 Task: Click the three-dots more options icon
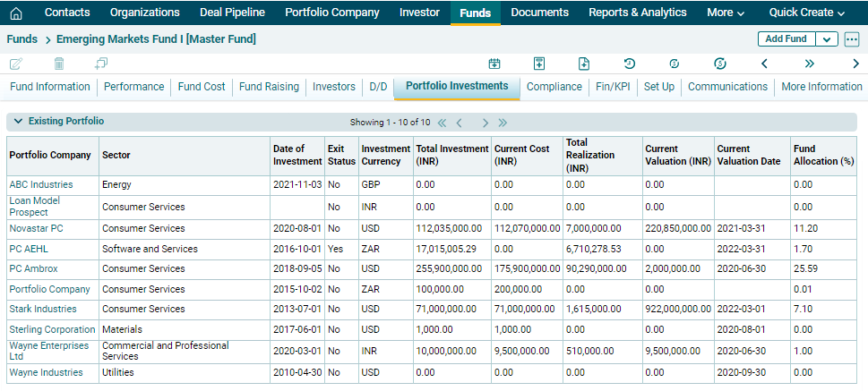(851, 39)
